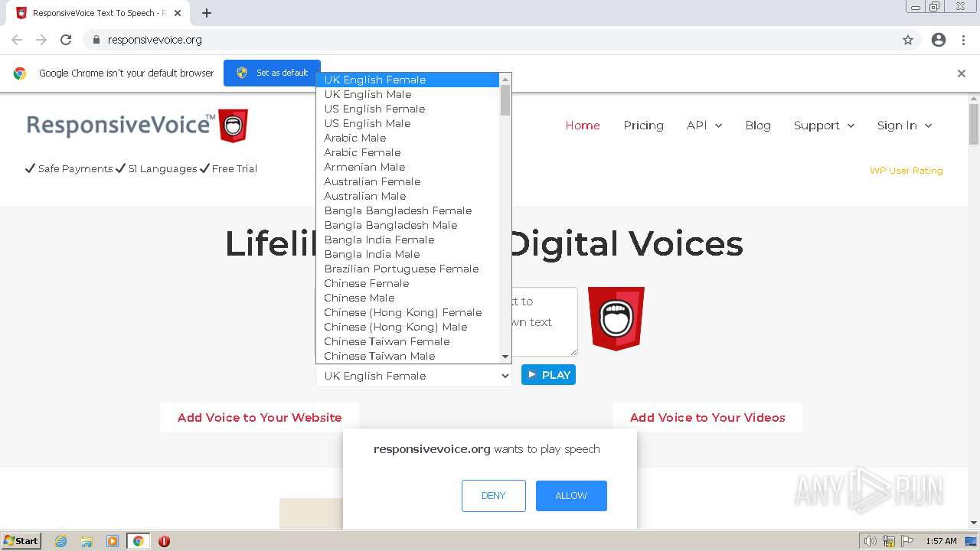
Task: Open Add Voice to Your Videos
Action: click(x=707, y=417)
